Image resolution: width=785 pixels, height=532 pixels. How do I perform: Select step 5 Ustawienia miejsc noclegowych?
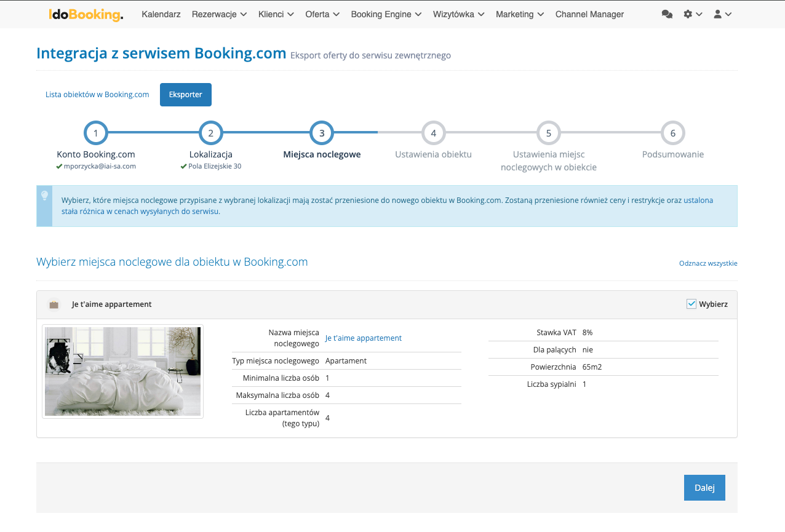pyautogui.click(x=548, y=132)
